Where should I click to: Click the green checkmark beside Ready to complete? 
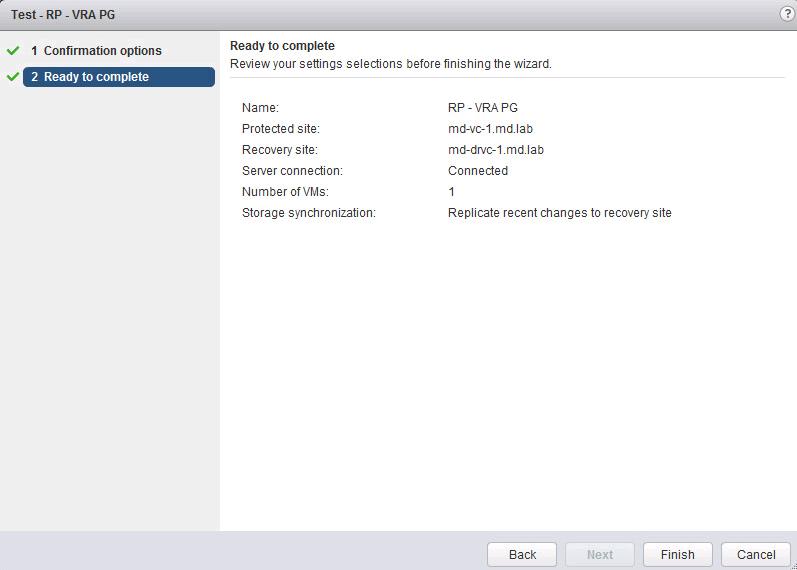[x=13, y=77]
